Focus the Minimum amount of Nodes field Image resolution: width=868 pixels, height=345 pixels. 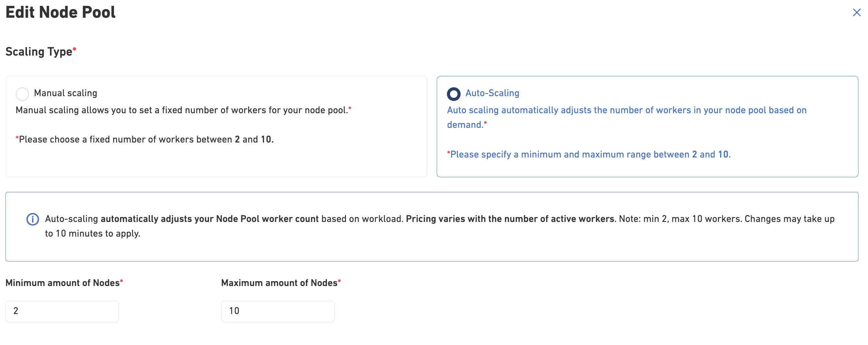click(x=62, y=311)
